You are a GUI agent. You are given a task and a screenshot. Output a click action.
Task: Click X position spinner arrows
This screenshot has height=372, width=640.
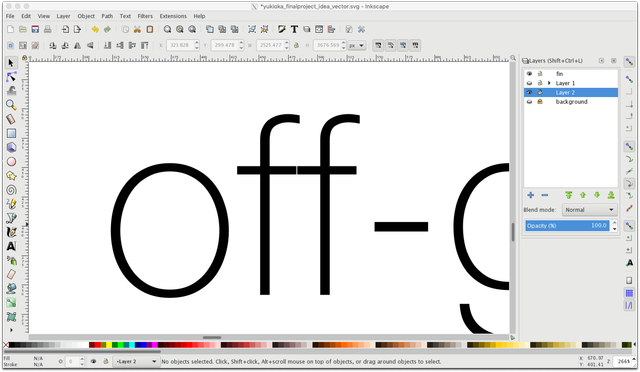click(197, 45)
